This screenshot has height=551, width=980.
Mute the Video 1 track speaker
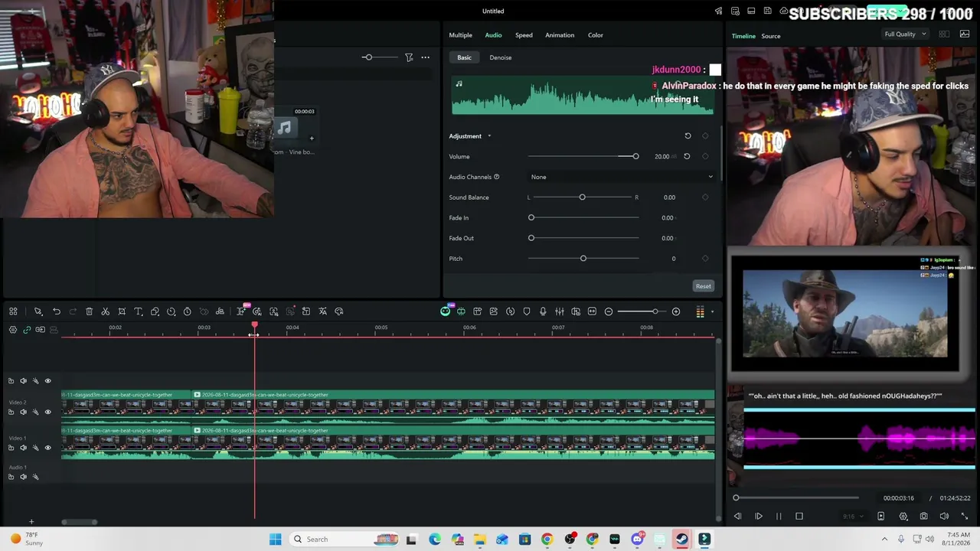tap(23, 448)
